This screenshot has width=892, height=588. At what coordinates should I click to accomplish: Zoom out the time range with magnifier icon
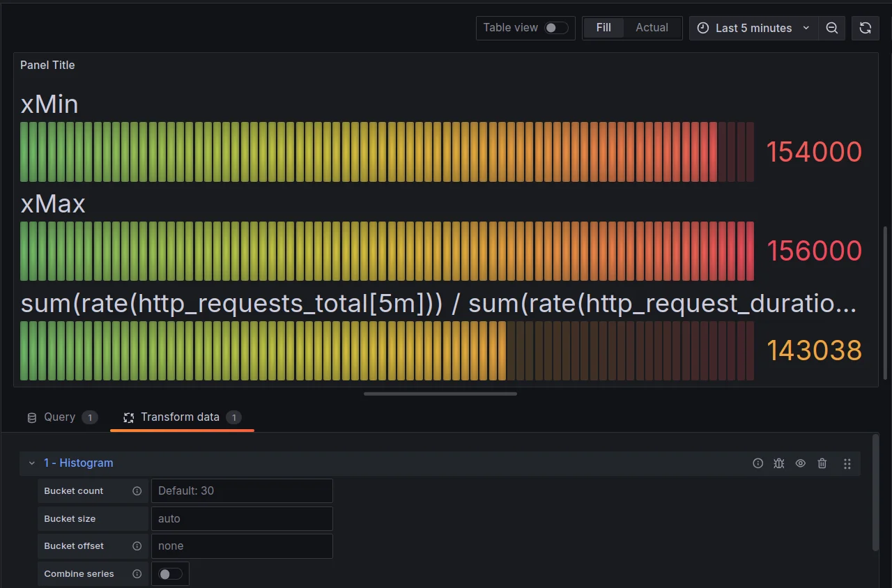[832, 28]
